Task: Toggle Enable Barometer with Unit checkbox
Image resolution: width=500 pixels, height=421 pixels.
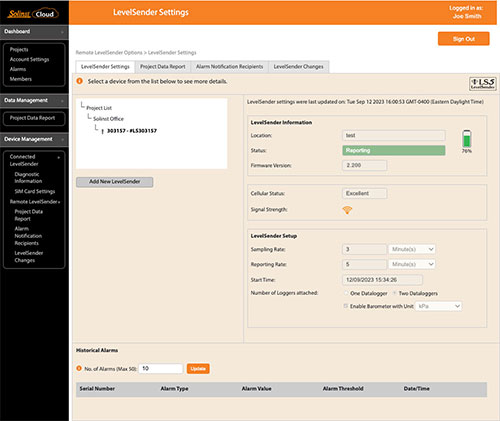Action: [x=346, y=306]
